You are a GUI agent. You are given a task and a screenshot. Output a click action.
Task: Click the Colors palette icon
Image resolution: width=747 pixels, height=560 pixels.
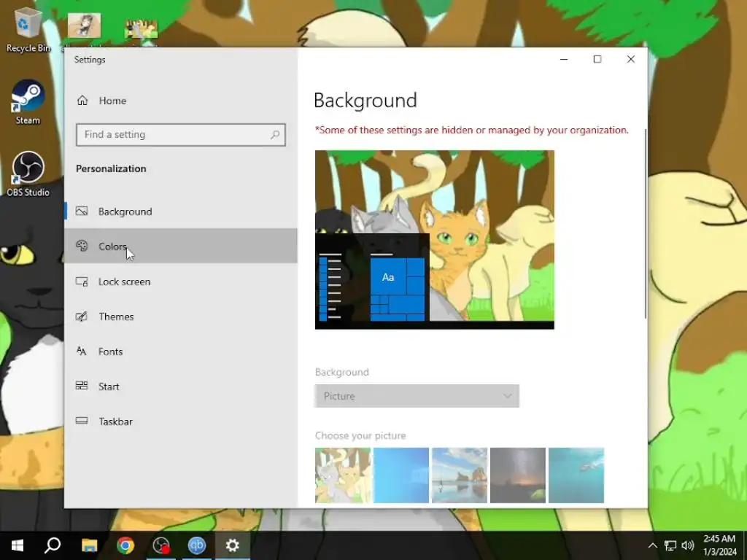click(82, 246)
